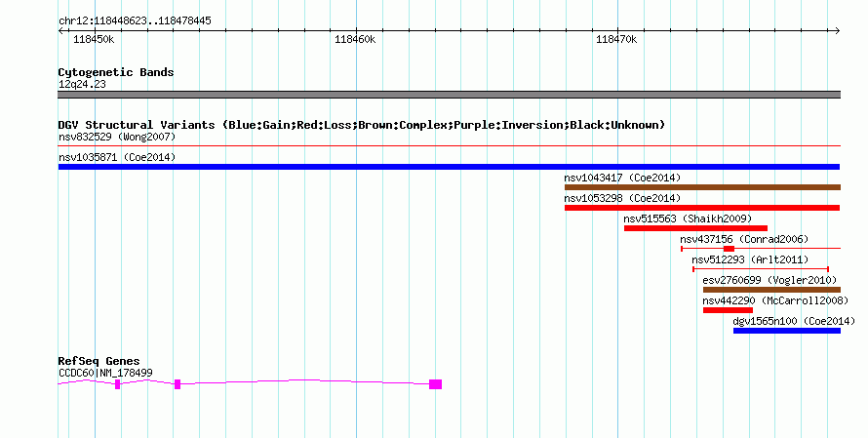The width and height of the screenshot is (868, 438).
Task: Click the thin red nsv512293 line with end caps
Action: (x=761, y=269)
